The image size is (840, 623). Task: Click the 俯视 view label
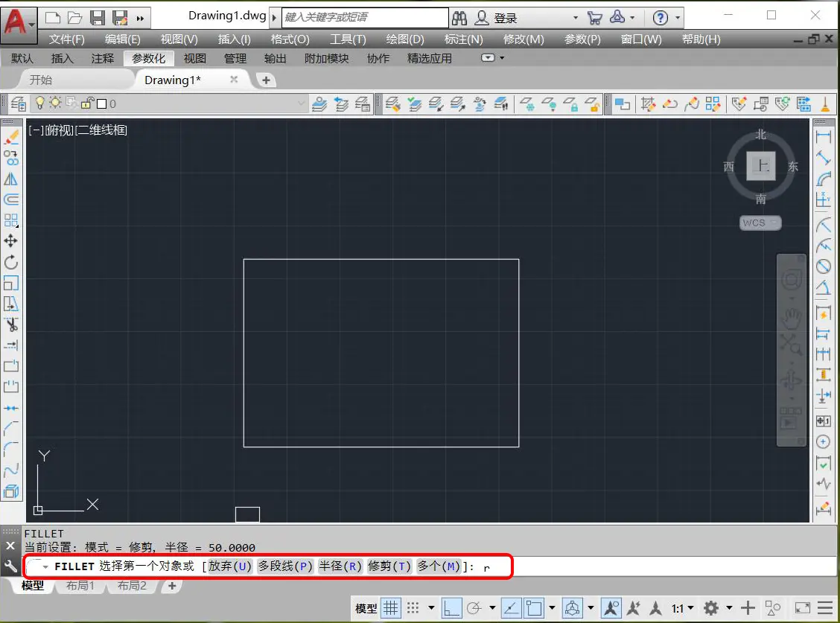[x=60, y=130]
